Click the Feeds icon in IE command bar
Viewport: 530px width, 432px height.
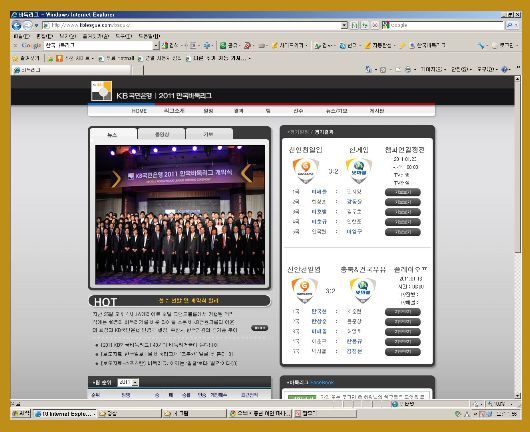tap(383, 69)
